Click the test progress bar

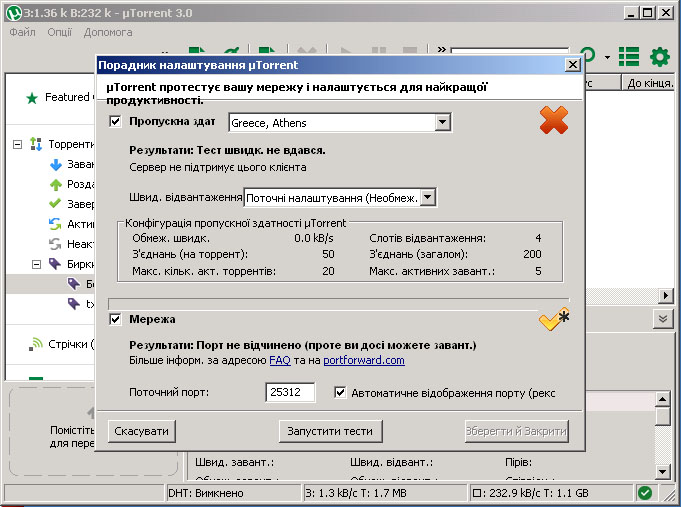click(x=338, y=303)
